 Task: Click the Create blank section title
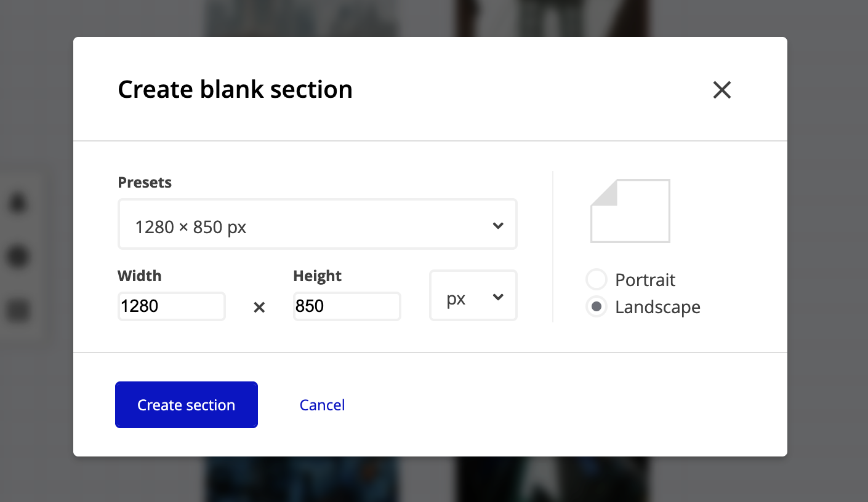235,89
